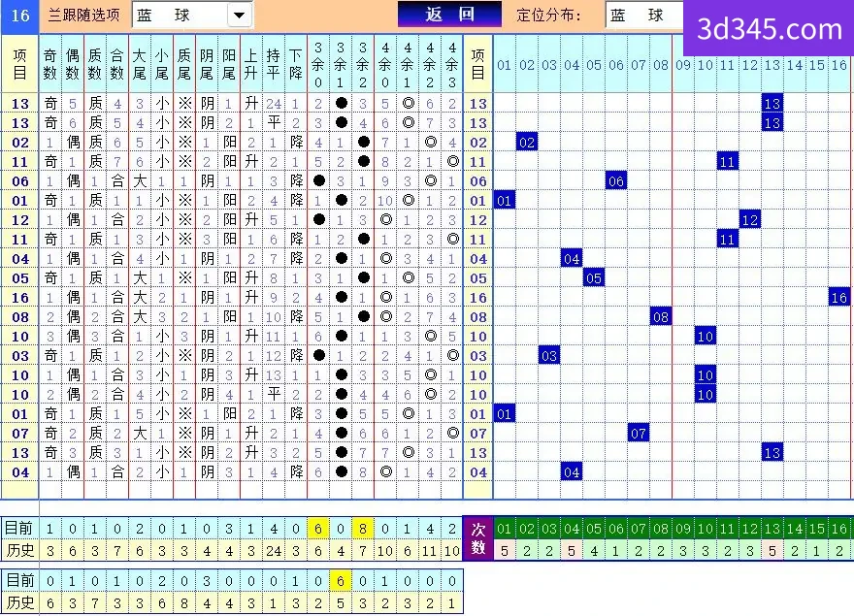Click the blue 05 marker in the distribution grid
Image resolution: width=854 pixels, height=616 pixels.
point(594,277)
